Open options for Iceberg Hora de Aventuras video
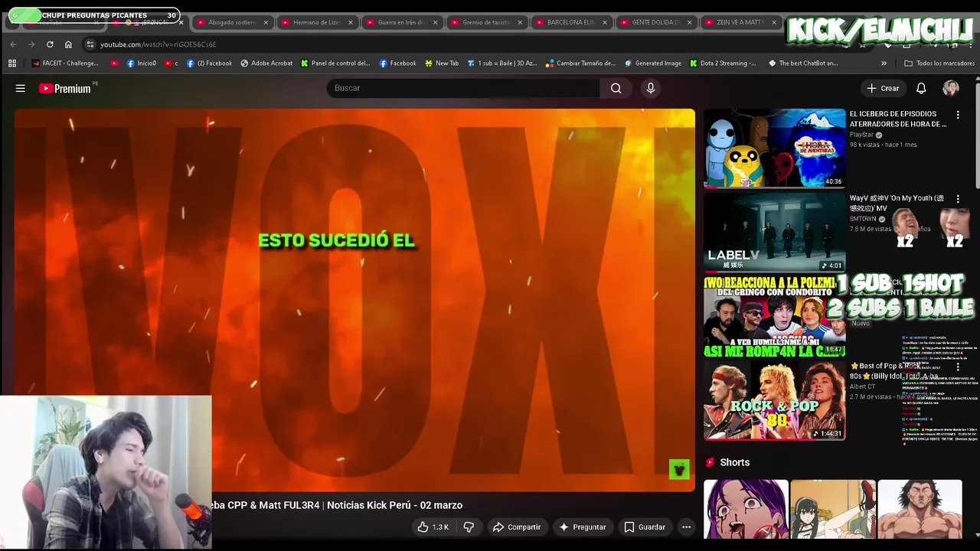The height and width of the screenshot is (551, 980). click(958, 115)
